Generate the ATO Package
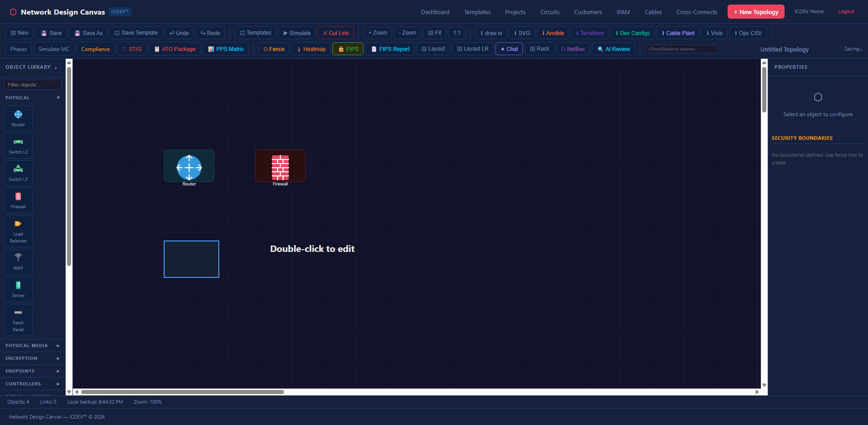The image size is (868, 425). tap(175, 49)
